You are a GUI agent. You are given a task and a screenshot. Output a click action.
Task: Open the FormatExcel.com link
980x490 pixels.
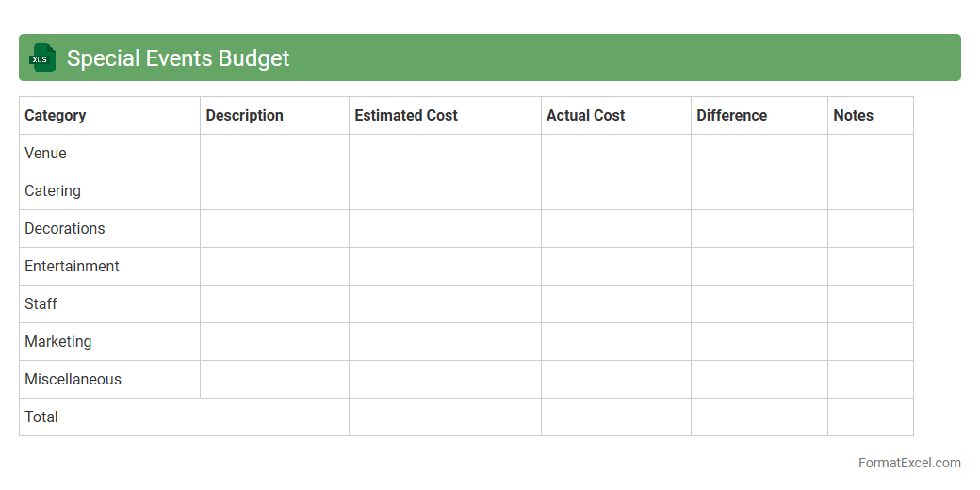point(908,463)
